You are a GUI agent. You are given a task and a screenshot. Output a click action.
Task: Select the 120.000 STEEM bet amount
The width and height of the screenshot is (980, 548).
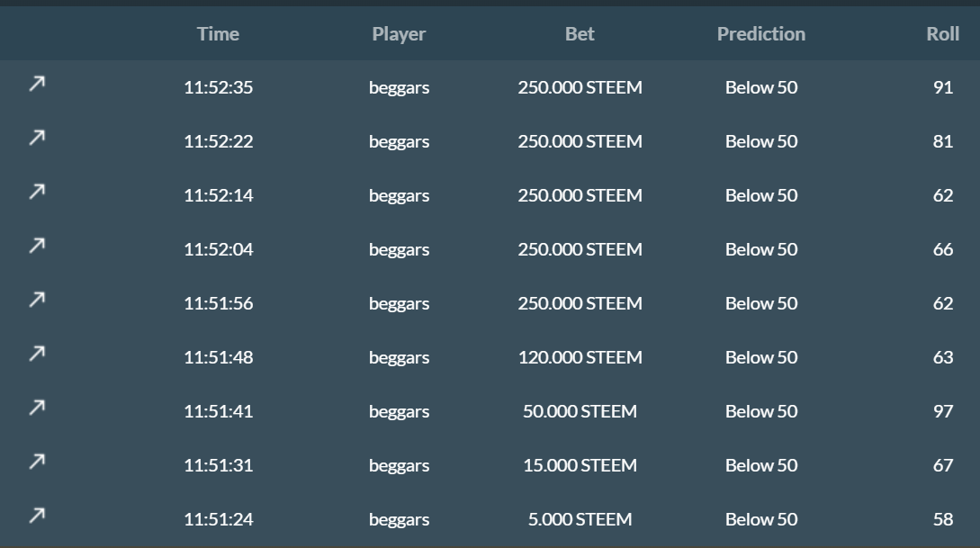click(580, 358)
